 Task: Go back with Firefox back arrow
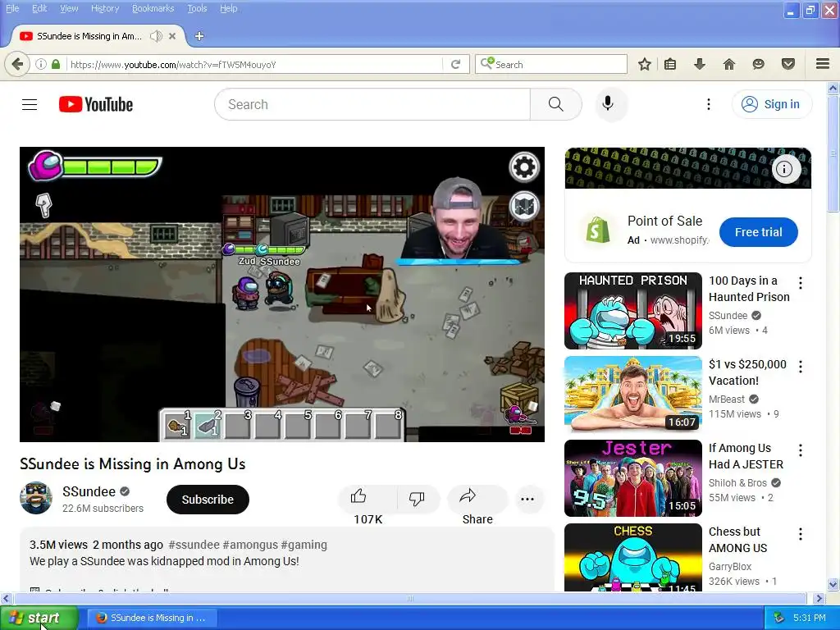coord(17,64)
